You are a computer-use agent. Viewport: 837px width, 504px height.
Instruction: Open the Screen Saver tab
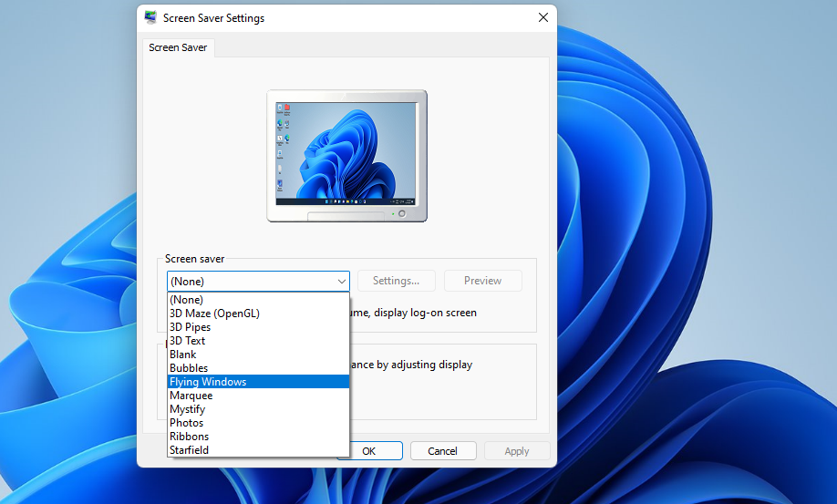179,47
